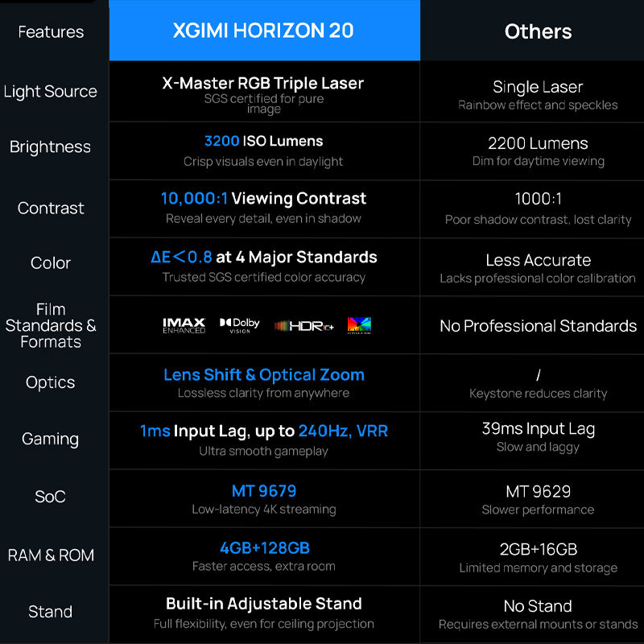Select the Others column header
Screen dimensions: 644x644
click(x=538, y=31)
